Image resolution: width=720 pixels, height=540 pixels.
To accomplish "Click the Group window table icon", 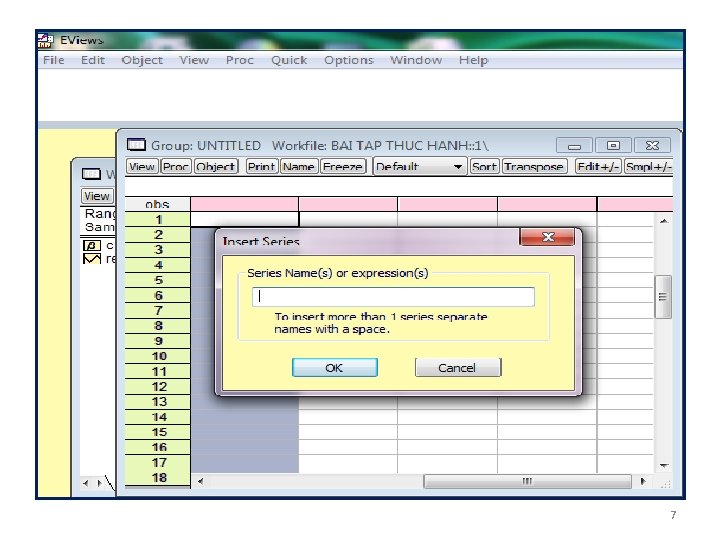I will (136, 145).
